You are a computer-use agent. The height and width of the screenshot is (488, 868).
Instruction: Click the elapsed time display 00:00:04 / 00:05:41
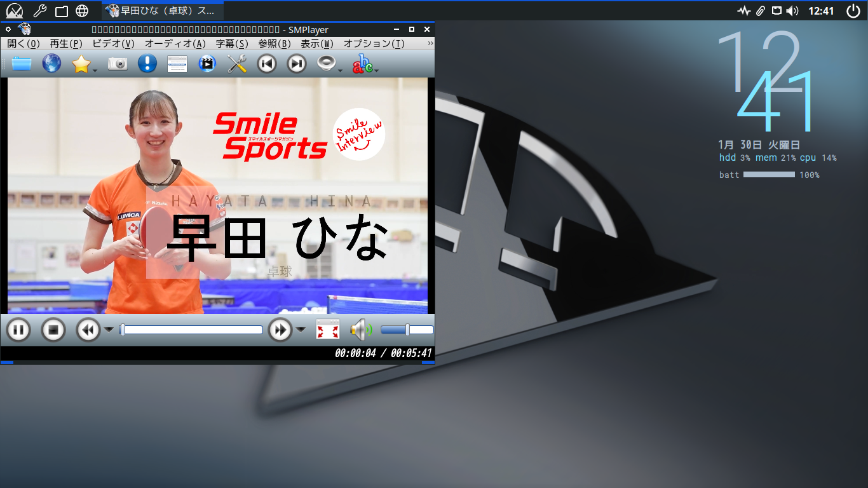(383, 353)
